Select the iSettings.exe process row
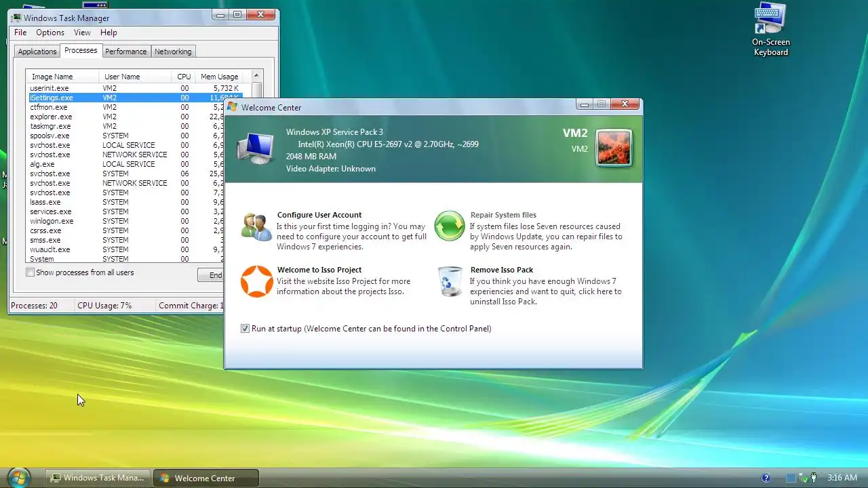This screenshot has width=868, height=488. click(x=134, y=98)
